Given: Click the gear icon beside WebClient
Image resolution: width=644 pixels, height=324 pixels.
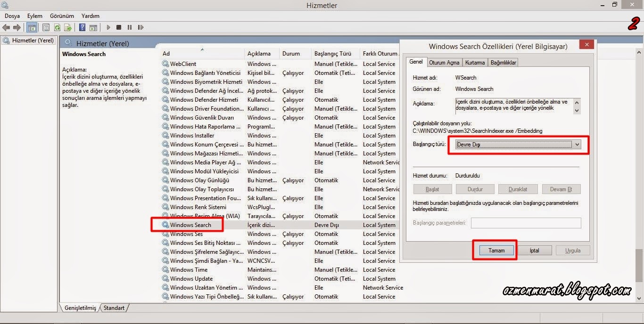Looking at the screenshot, I should pyautogui.click(x=165, y=64).
